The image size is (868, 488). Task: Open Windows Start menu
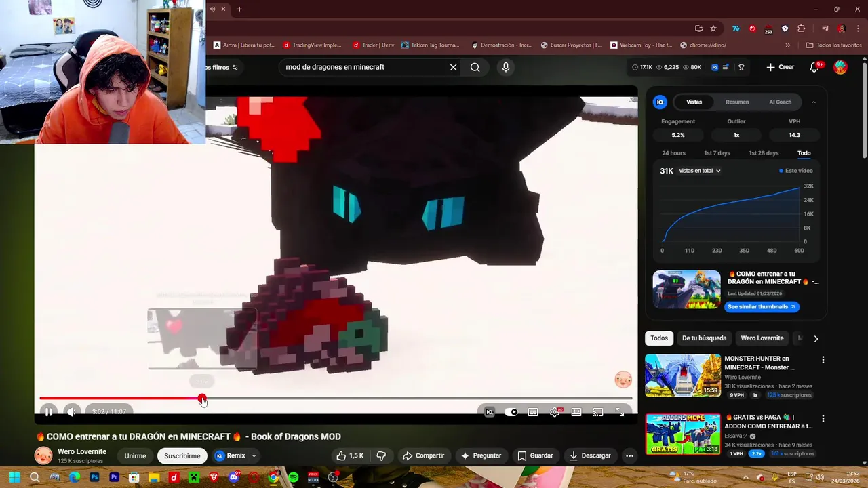[x=14, y=477]
